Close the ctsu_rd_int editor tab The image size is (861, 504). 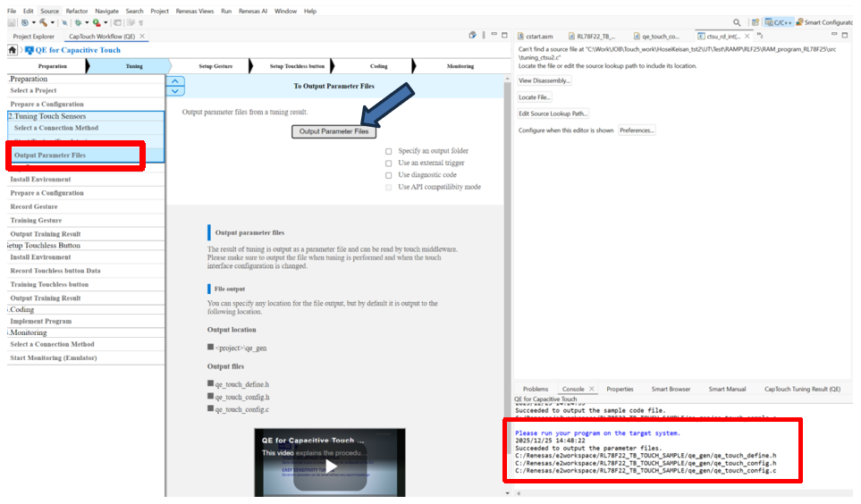pos(747,37)
